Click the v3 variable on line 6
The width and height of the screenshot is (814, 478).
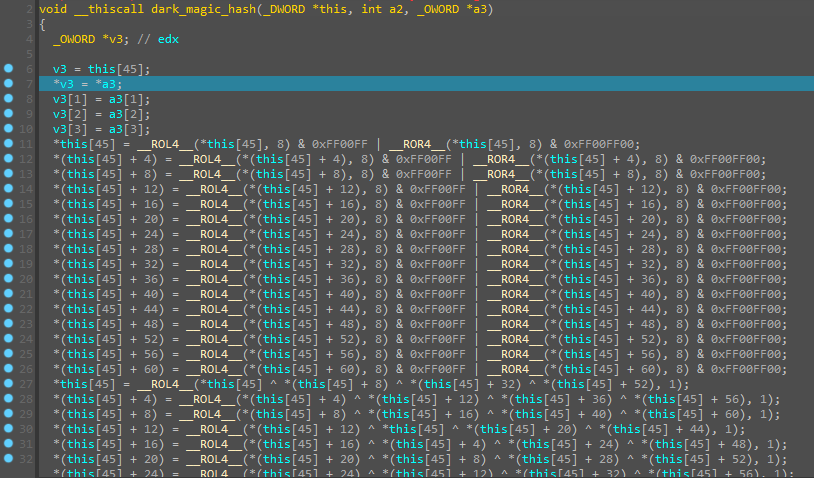(x=60, y=69)
